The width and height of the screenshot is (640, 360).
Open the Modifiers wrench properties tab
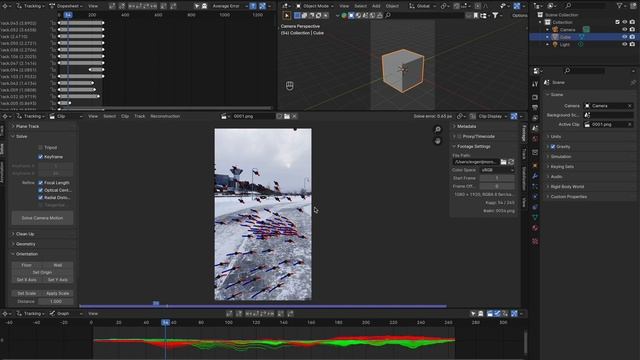click(535, 176)
